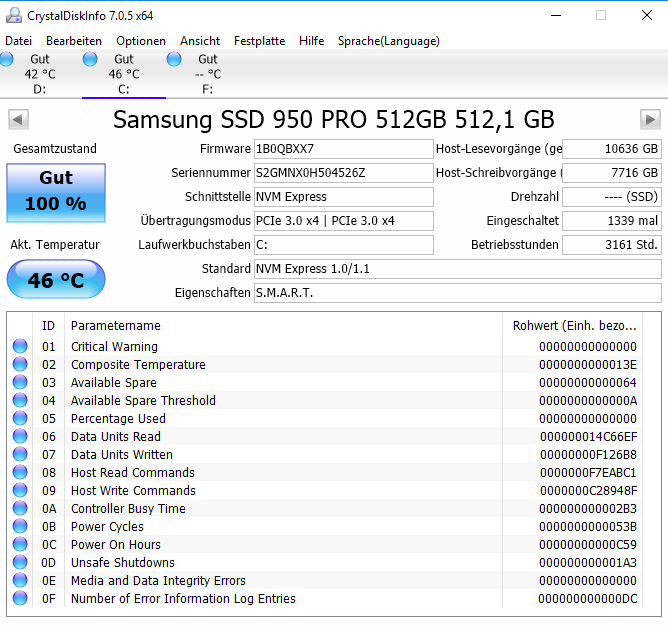The height and width of the screenshot is (625, 668).
Task: Open the Bearbeiten menu
Action: 74,41
